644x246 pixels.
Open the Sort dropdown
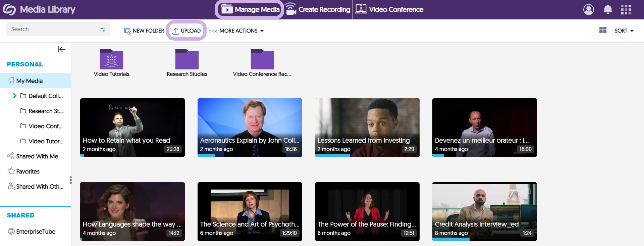click(x=624, y=31)
